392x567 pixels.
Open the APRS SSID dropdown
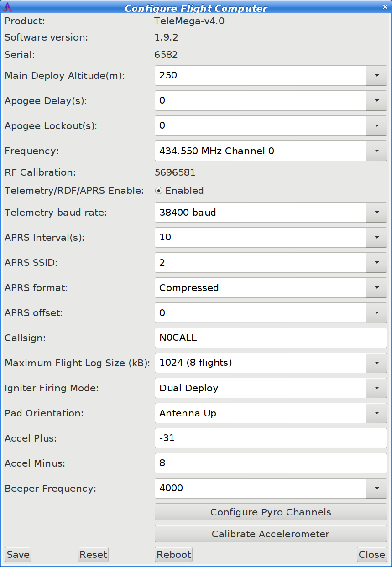point(376,263)
